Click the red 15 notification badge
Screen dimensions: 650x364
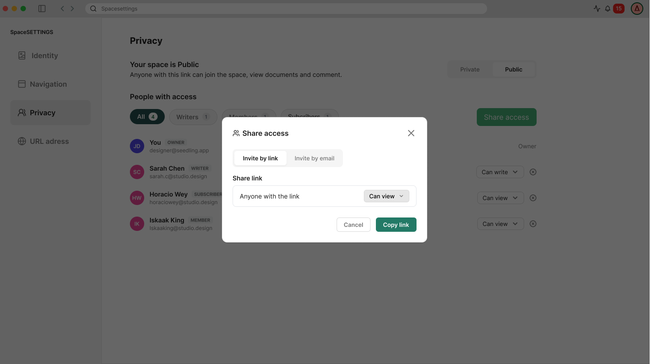(618, 8)
